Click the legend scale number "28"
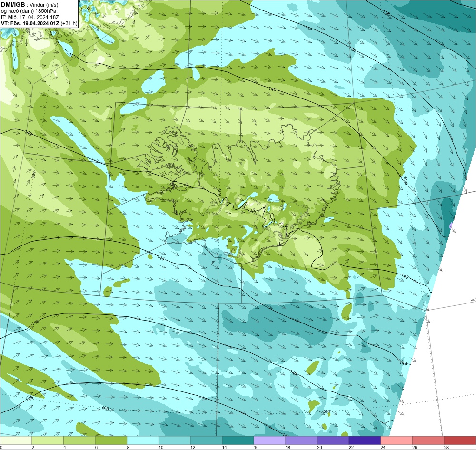The image size is (476, 450). coord(446,447)
